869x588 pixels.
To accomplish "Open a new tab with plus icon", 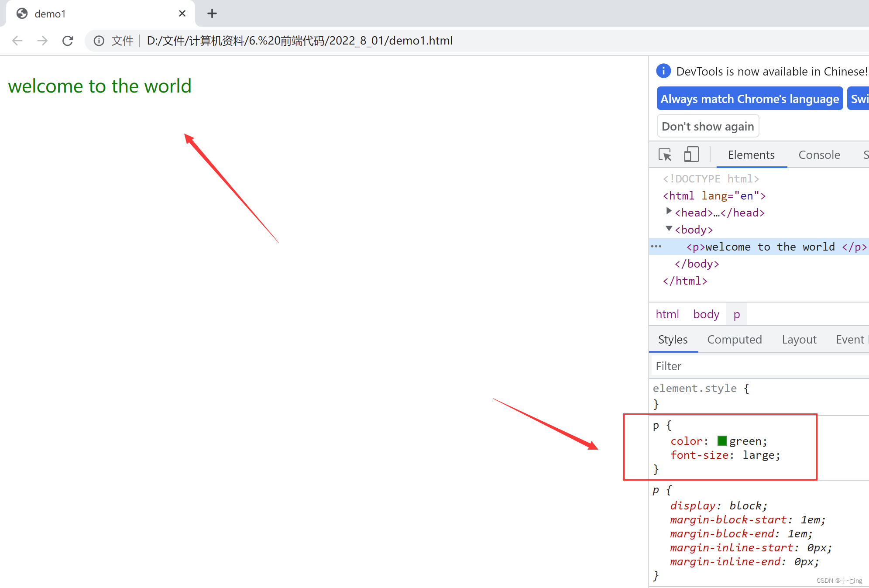I will pos(212,14).
